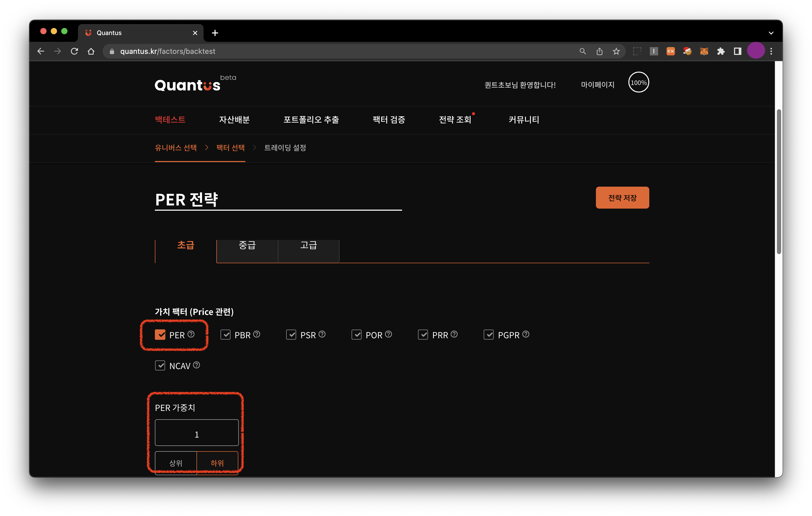
Task: Click the share icon in address bar
Action: pyautogui.click(x=599, y=51)
